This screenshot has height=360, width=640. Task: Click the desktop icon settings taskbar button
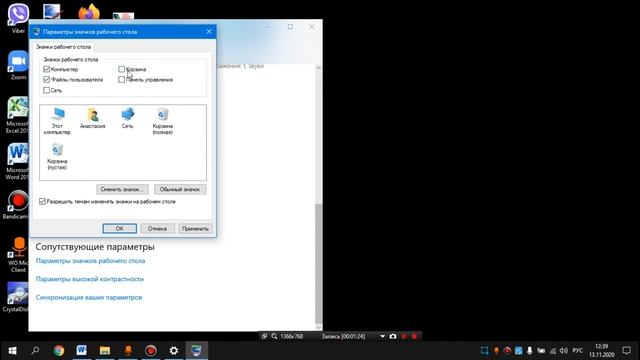197,350
